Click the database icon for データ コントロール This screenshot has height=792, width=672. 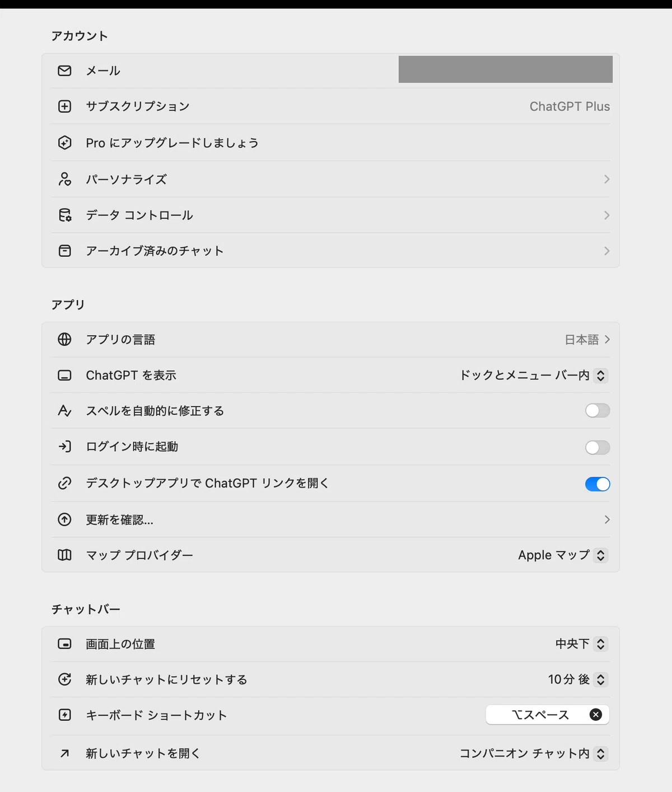pyautogui.click(x=64, y=215)
